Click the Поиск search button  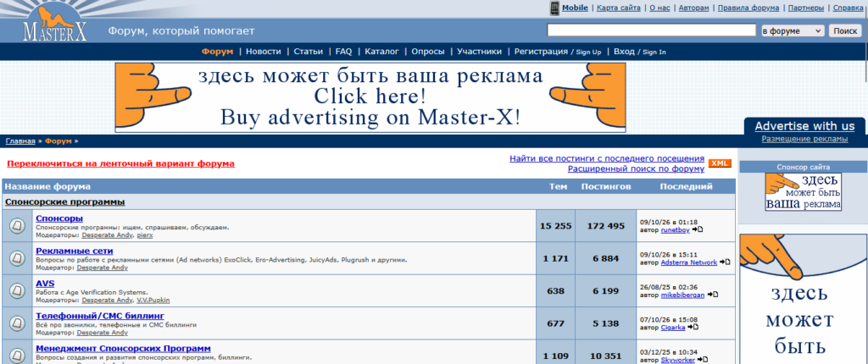tap(845, 31)
